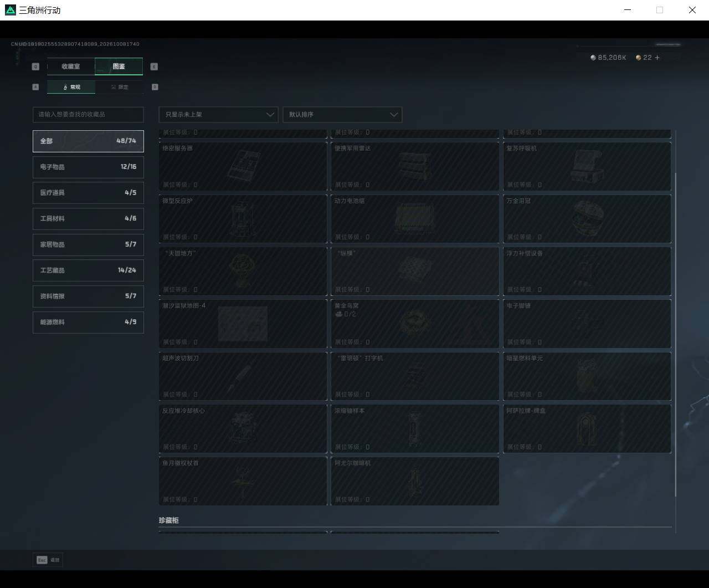Click the 85,206K currency display

point(608,58)
